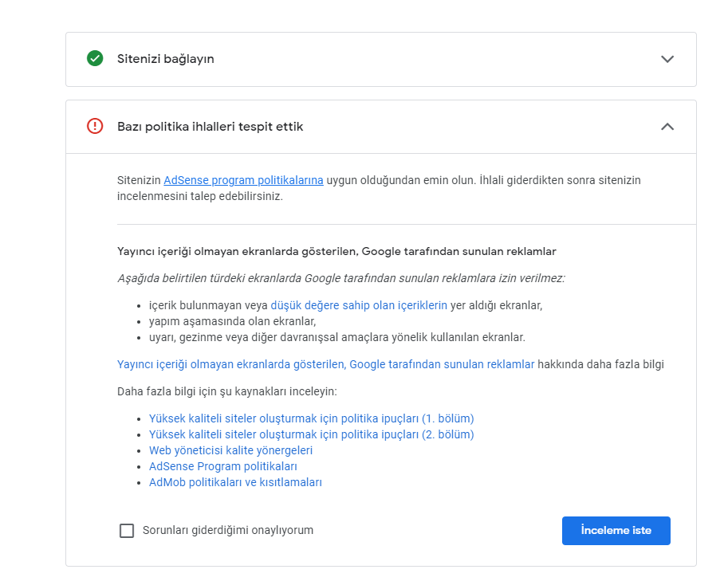
Task: Click the italic Aşağıda belirtilen türdeki description line
Action: [x=341, y=278]
